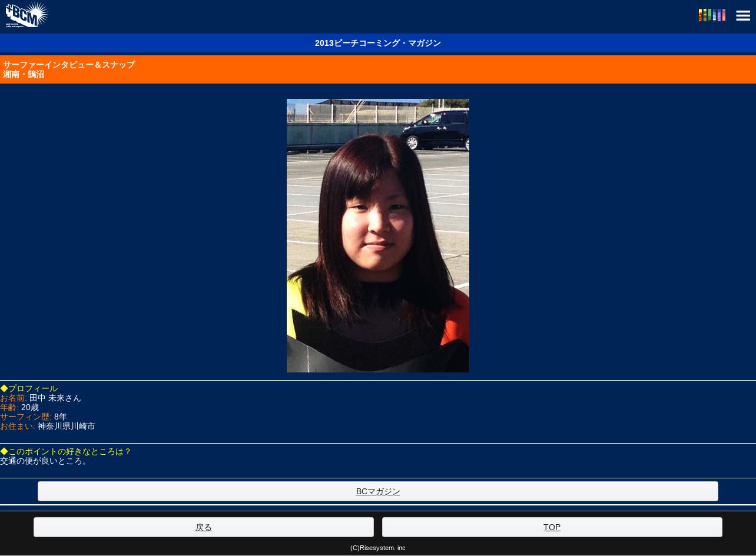This screenshot has width=756, height=556.
Task: Click the surfer portrait photo
Action: click(378, 235)
